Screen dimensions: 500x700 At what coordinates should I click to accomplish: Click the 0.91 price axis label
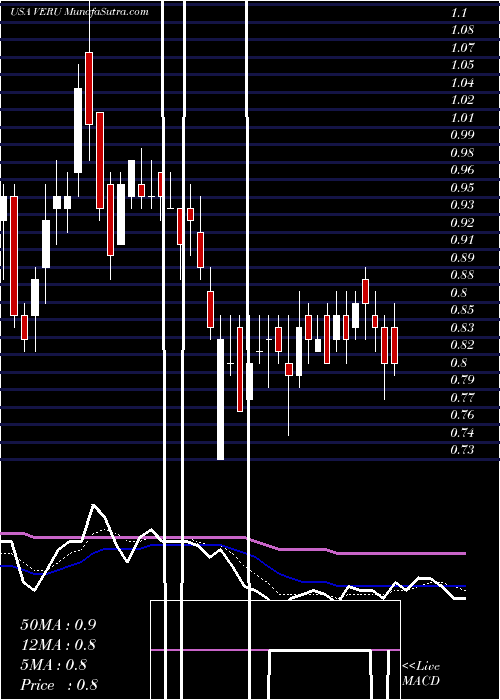(x=462, y=240)
